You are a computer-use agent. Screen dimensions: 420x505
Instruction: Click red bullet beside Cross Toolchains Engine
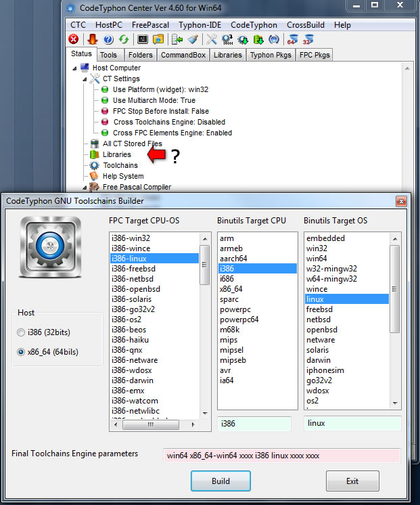(x=105, y=122)
